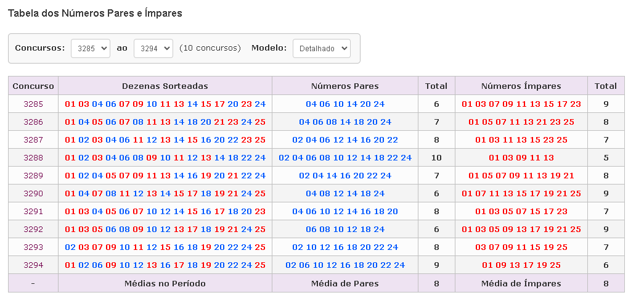Image resolution: width=644 pixels, height=303 pixels.
Task: Click odd numbers 03 07 09 11 15 19 25 for 3293
Action: (x=521, y=247)
